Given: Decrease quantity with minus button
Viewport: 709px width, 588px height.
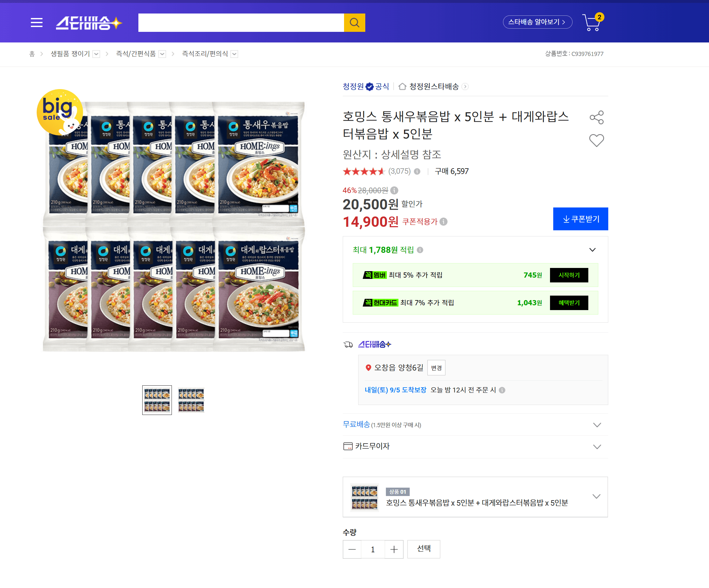Looking at the screenshot, I should (352, 549).
